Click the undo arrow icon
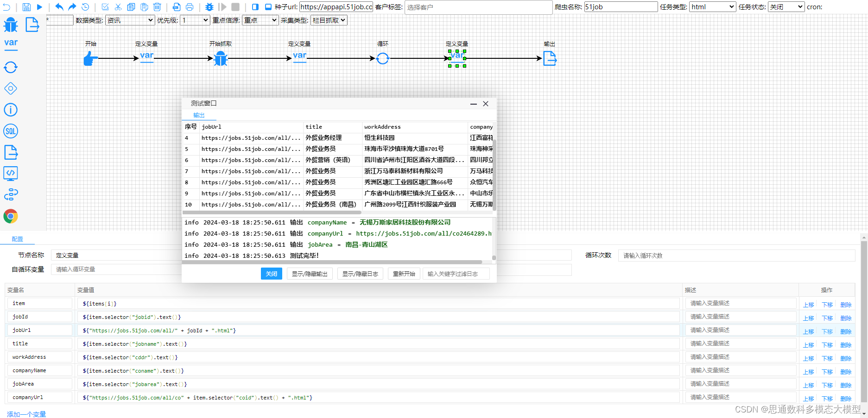Screen dimensions: 868x418 click(59, 7)
